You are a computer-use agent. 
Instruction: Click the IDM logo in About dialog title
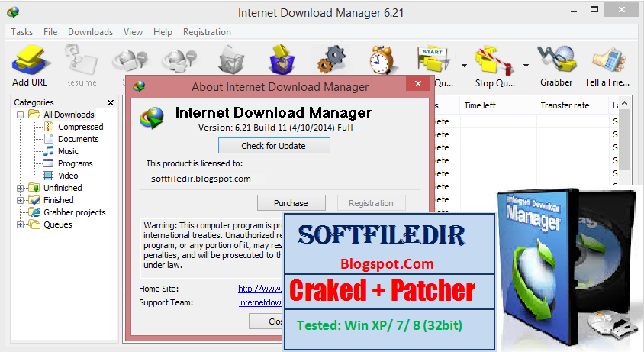tap(139, 86)
